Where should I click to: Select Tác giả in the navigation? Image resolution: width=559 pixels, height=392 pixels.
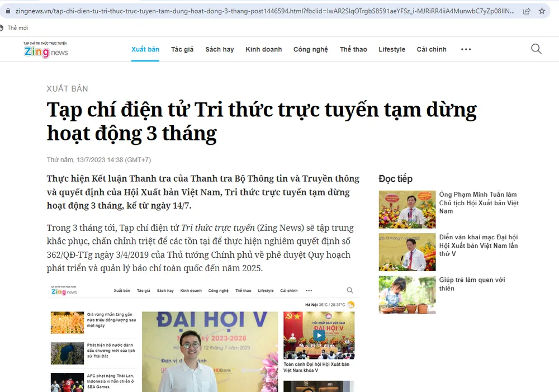[182, 49]
